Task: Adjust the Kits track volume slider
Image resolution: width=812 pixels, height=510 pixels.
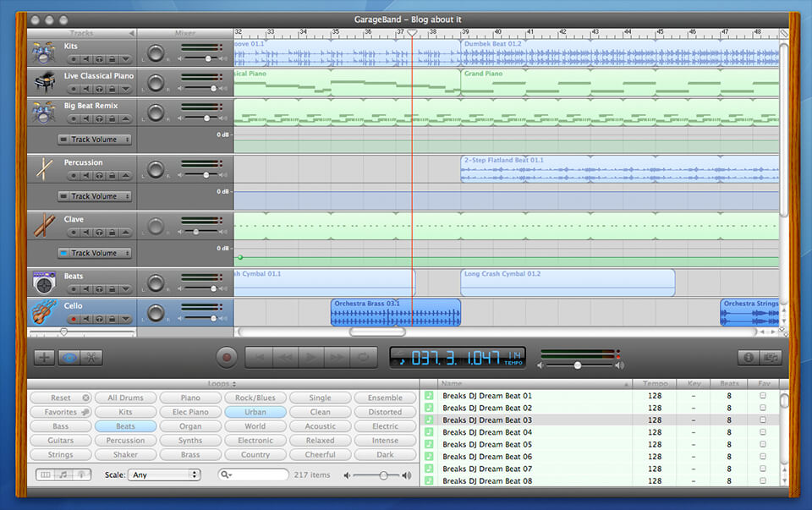Action: [208, 58]
